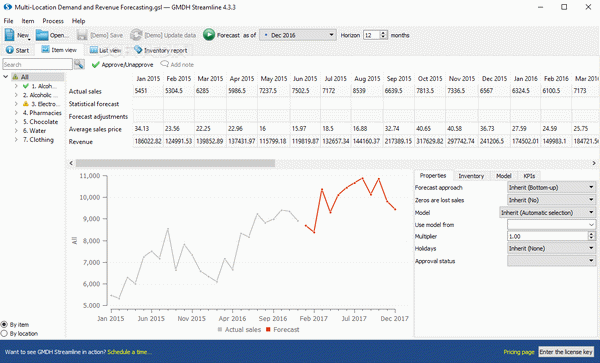Click the Pricing page link
Image resolution: width=600 pixels, height=363 pixels.
coord(519,352)
